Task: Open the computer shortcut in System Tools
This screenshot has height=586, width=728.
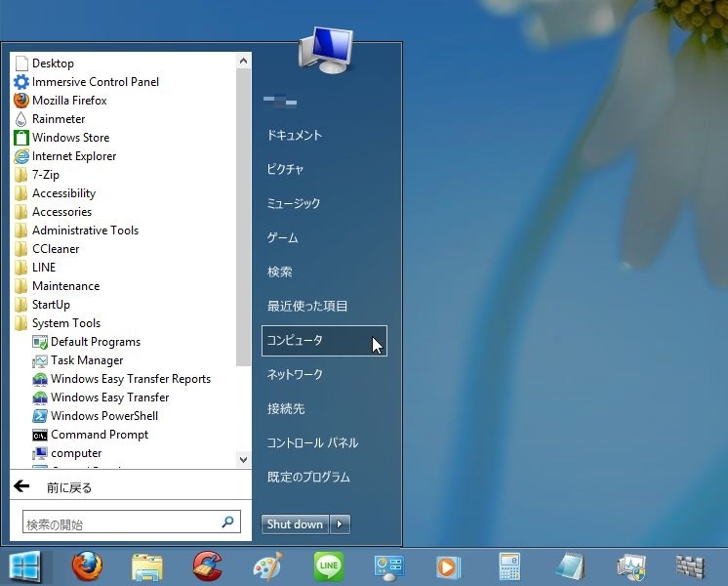Action: click(x=67, y=453)
